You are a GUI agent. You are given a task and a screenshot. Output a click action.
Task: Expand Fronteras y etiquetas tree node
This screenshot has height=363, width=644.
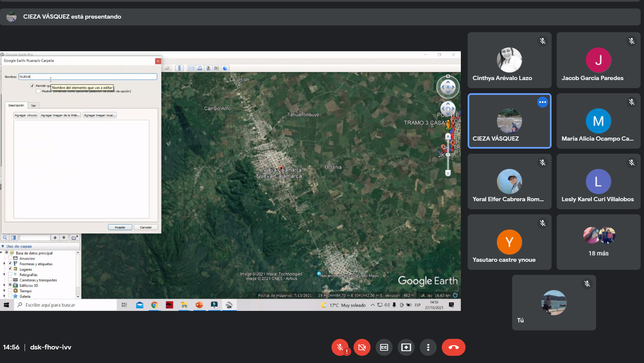click(x=4, y=263)
